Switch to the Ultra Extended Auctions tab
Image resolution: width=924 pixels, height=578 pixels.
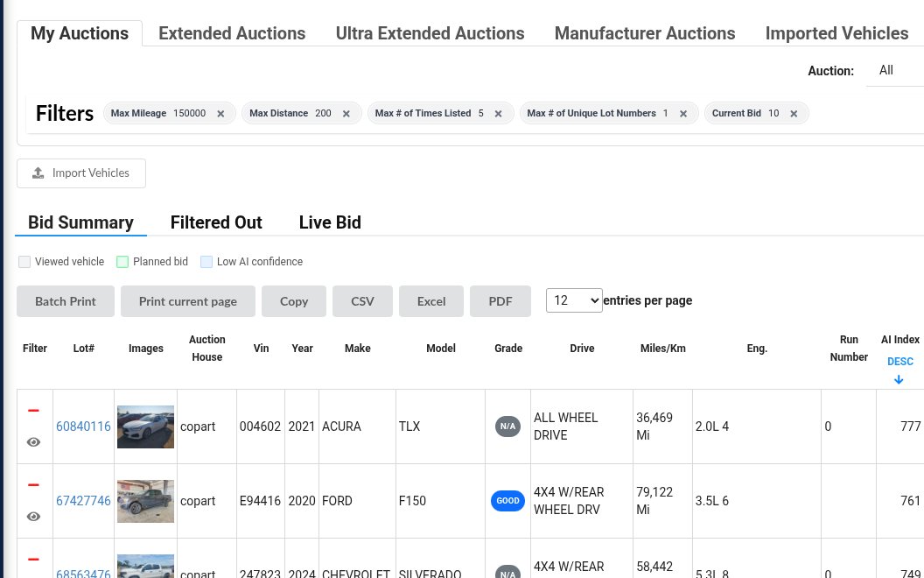(430, 33)
